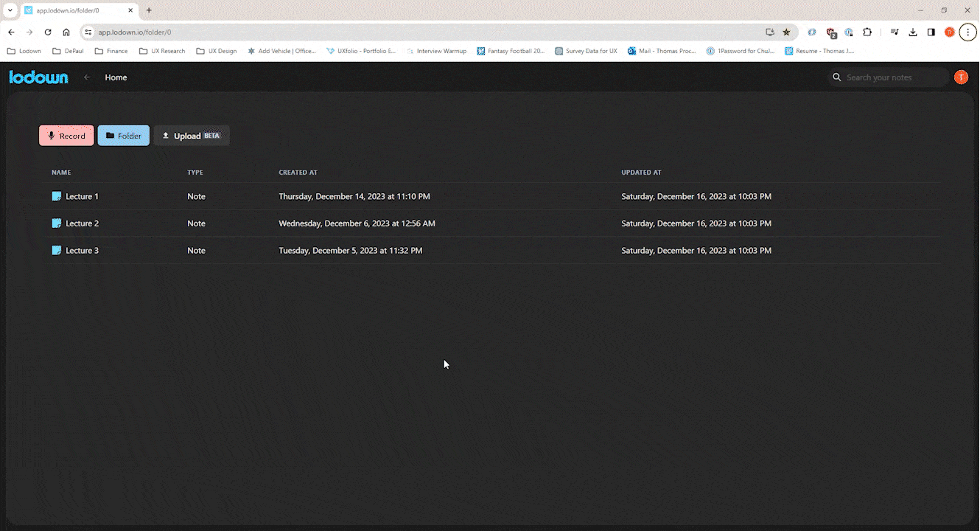
Task: Open the Extensions puzzle icon
Action: click(867, 32)
